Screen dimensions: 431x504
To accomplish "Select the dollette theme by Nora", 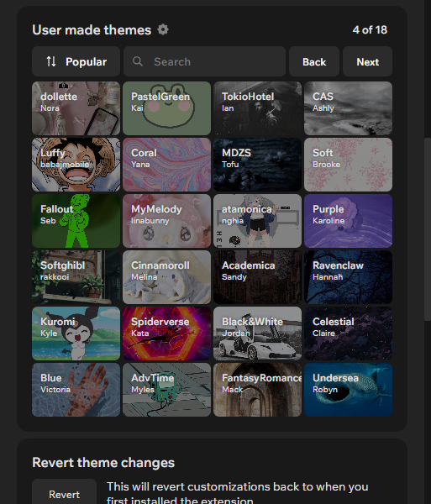I will point(76,108).
